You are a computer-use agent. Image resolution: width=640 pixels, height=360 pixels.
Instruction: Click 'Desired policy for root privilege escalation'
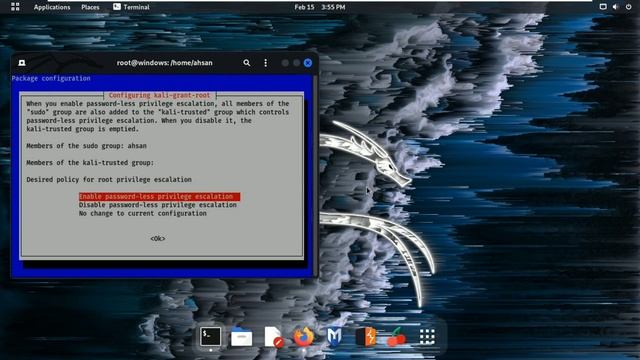tap(109, 180)
